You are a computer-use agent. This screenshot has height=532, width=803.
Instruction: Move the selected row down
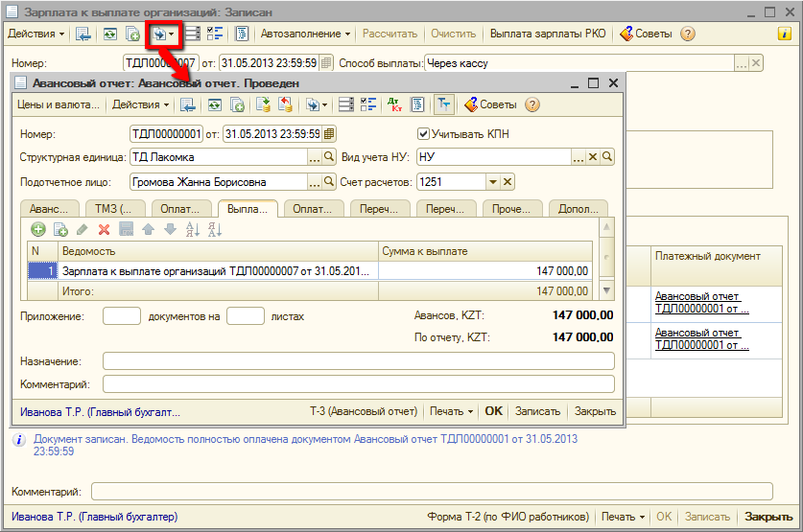click(169, 229)
